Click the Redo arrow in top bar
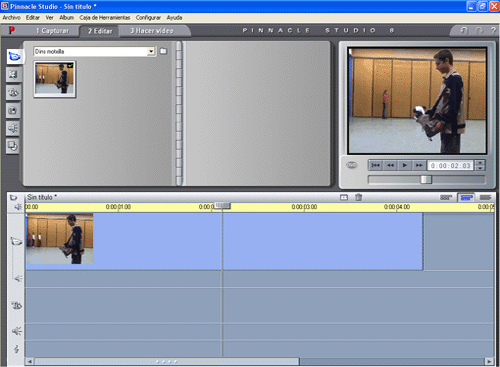The width and height of the screenshot is (500, 367). 479,31
